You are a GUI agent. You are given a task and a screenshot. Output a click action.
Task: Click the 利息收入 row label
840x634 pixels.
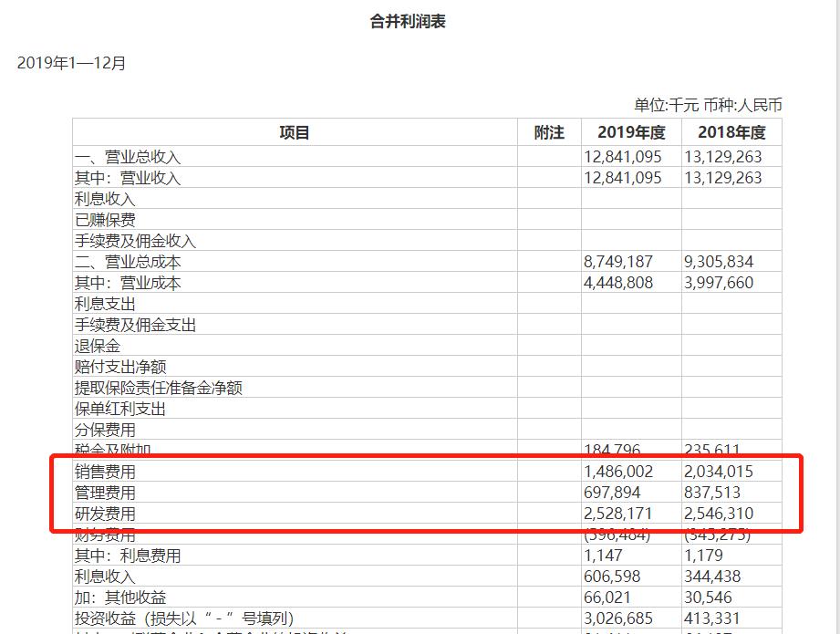[100, 199]
